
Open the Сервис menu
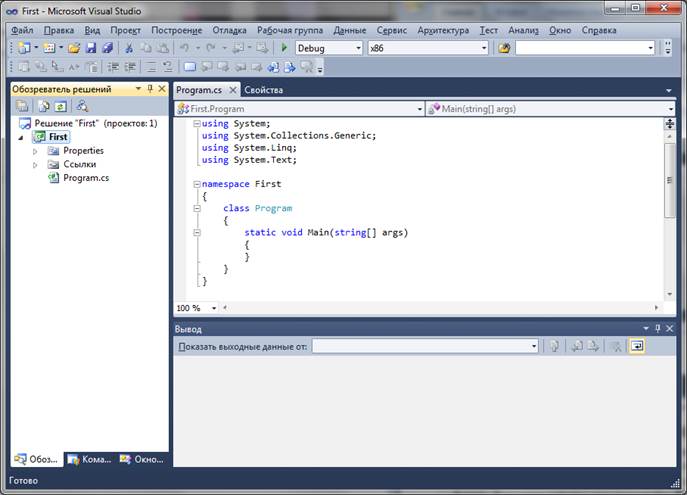tap(391, 30)
